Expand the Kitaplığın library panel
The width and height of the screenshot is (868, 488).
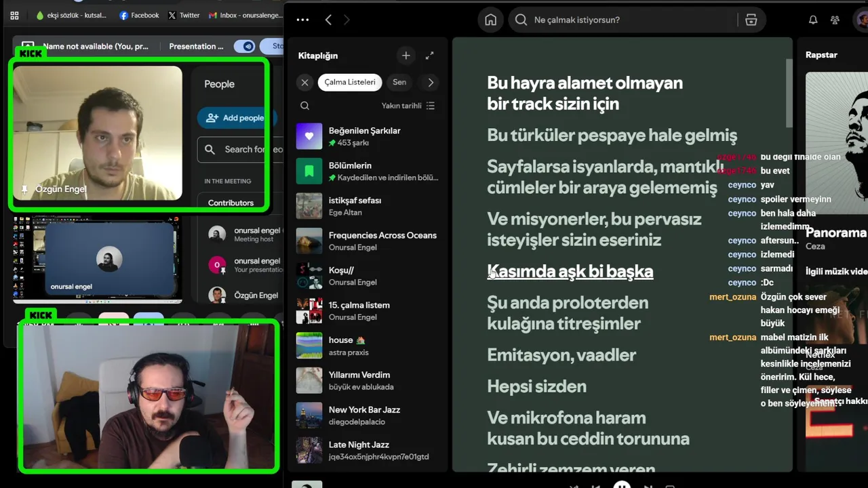429,56
